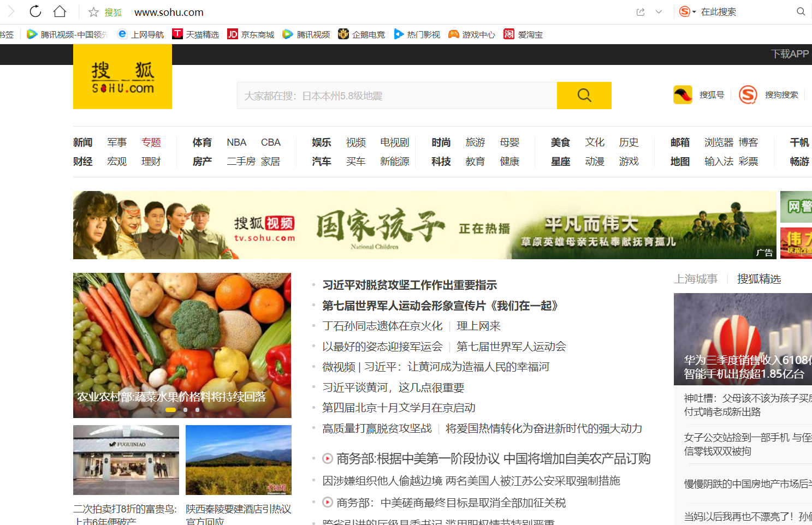This screenshot has height=525, width=812.
Task: Open the 财经 channel
Action: [x=82, y=162]
